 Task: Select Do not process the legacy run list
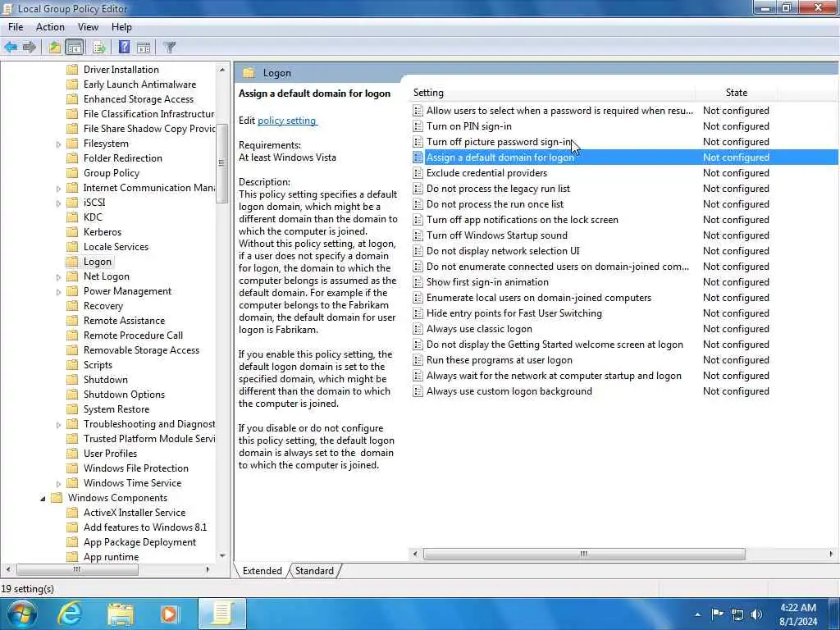[498, 189]
